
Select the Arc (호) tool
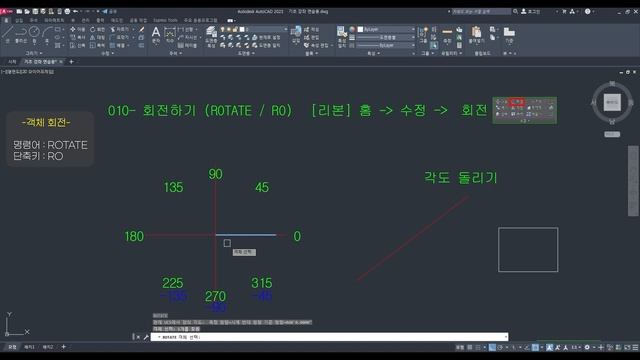click(x=47, y=34)
